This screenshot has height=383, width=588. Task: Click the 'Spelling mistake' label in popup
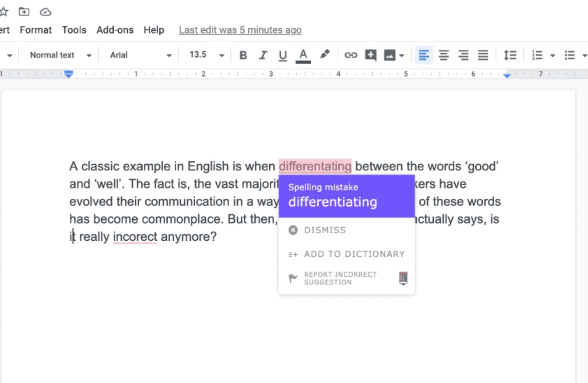(x=323, y=188)
